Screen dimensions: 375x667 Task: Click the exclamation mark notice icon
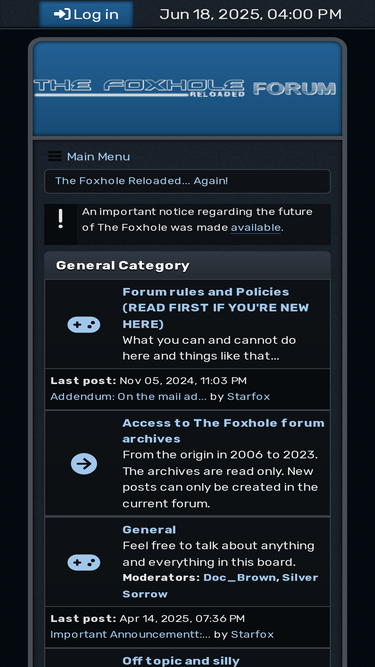(x=61, y=219)
